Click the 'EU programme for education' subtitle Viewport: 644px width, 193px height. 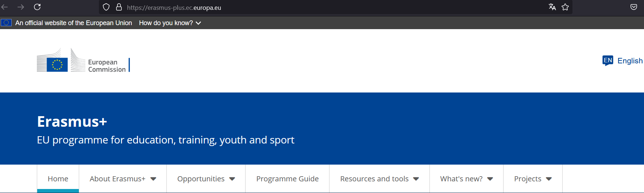coord(166,140)
